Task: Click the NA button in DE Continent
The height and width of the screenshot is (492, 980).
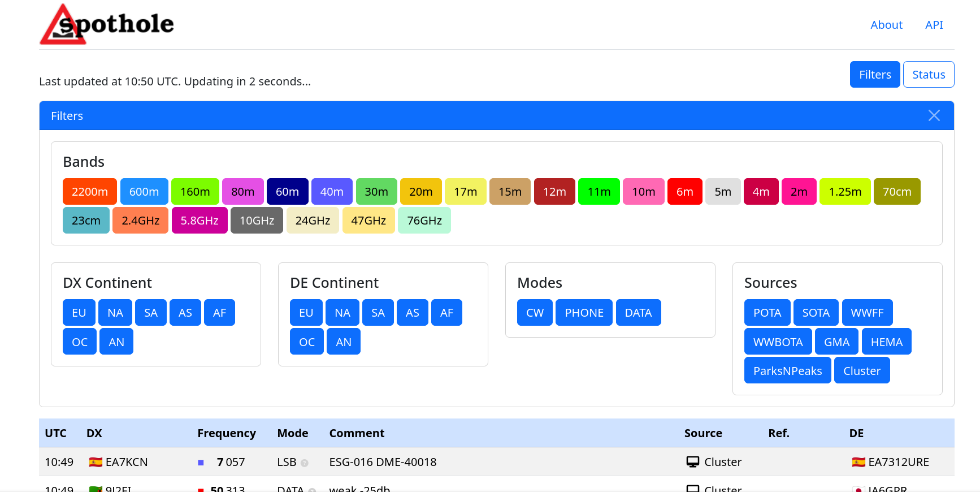Action: point(342,313)
